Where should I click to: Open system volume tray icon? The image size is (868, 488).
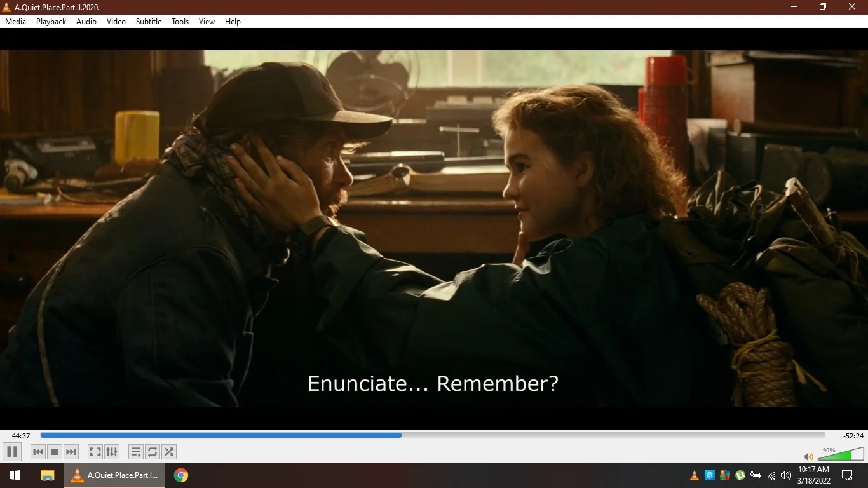click(x=786, y=475)
